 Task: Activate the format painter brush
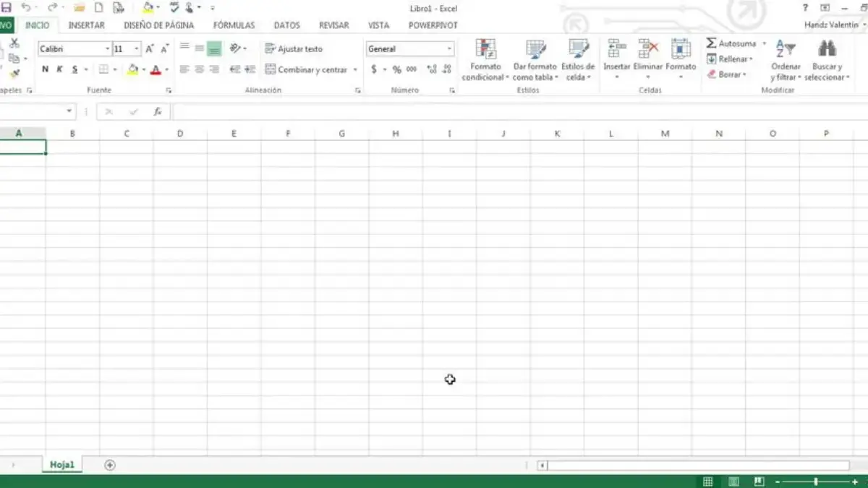click(x=14, y=73)
